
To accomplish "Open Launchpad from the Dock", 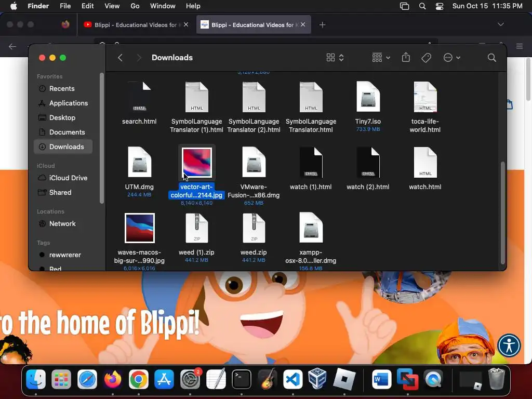I will tap(61, 379).
